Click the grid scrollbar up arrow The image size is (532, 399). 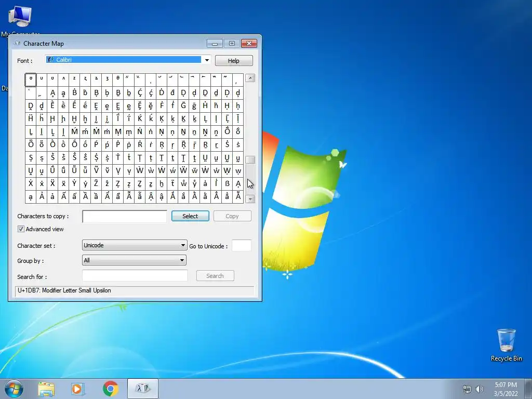[250, 78]
